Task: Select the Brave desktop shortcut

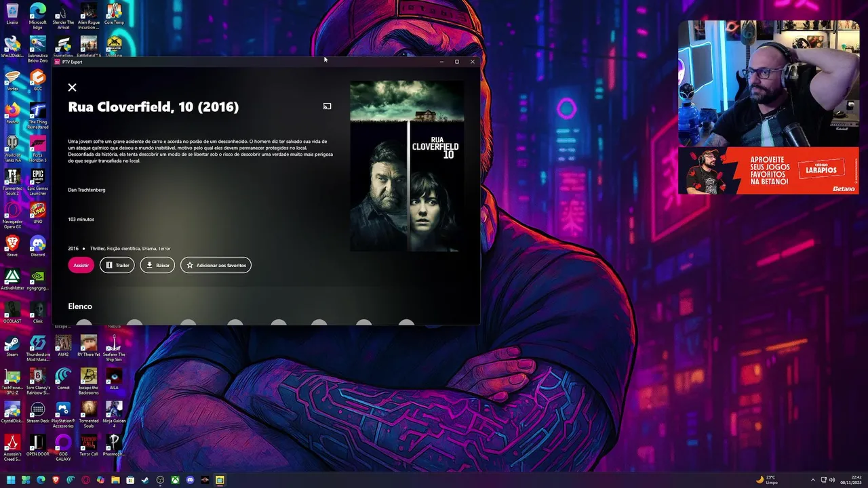Action: point(12,247)
